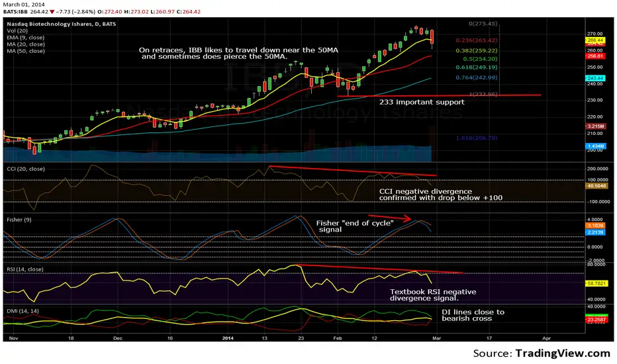
Task: Click the "On retraces, IBB likes to travel" note
Action: coord(238,53)
